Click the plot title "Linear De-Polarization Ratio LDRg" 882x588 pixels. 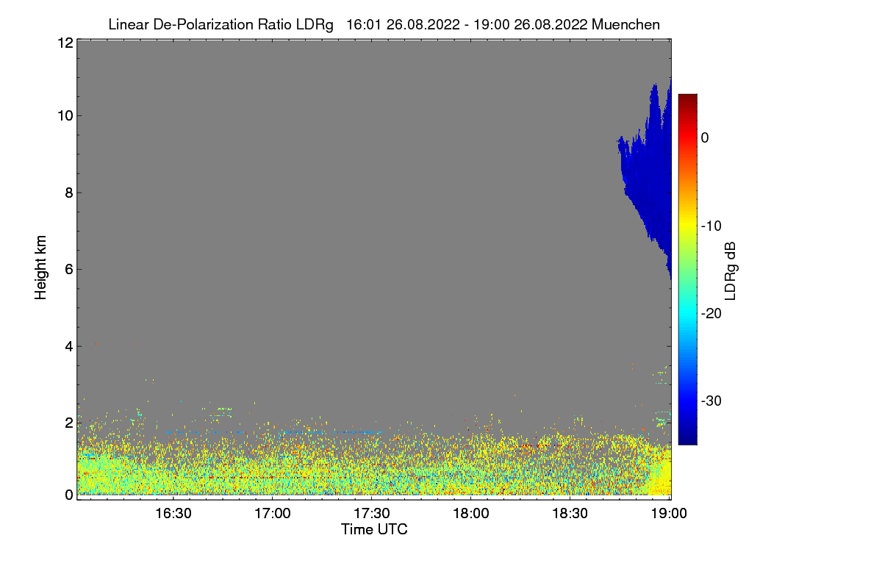tap(220, 25)
